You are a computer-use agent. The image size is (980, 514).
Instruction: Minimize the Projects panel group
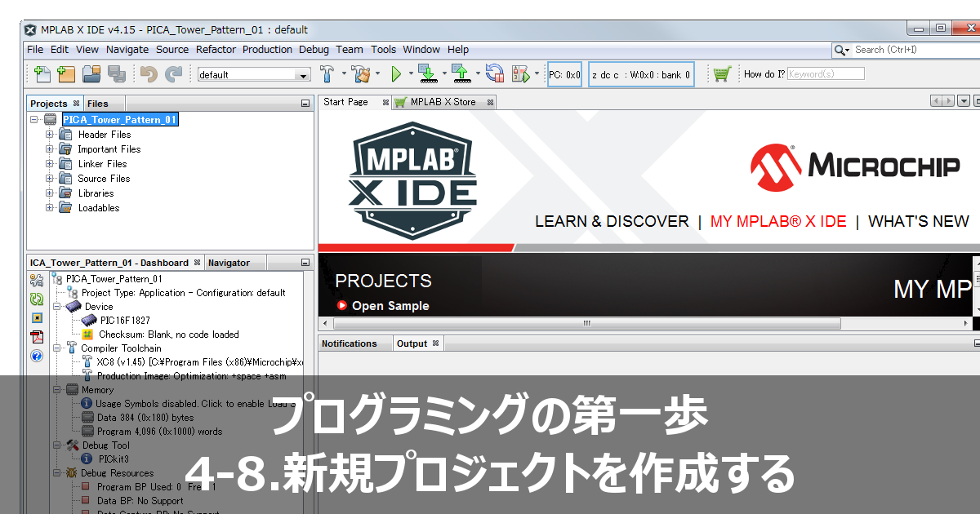point(305,104)
